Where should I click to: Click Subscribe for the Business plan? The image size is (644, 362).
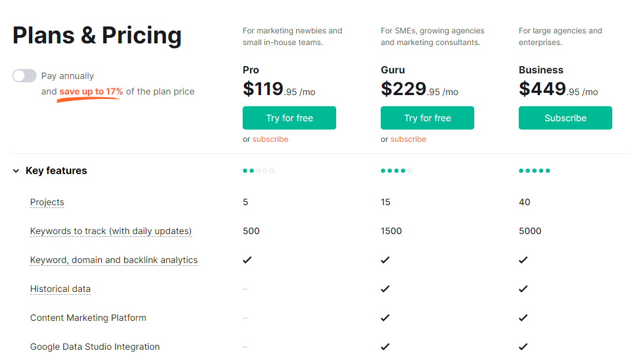(x=565, y=118)
